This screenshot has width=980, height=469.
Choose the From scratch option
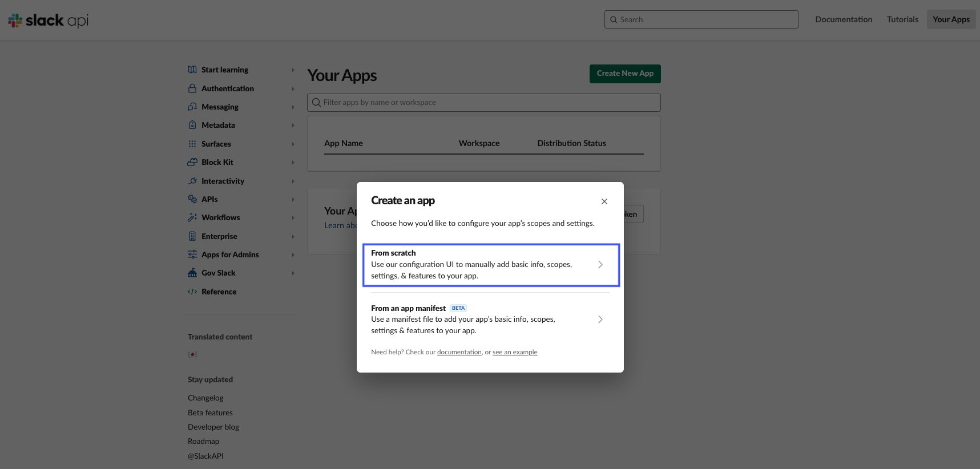coord(490,265)
